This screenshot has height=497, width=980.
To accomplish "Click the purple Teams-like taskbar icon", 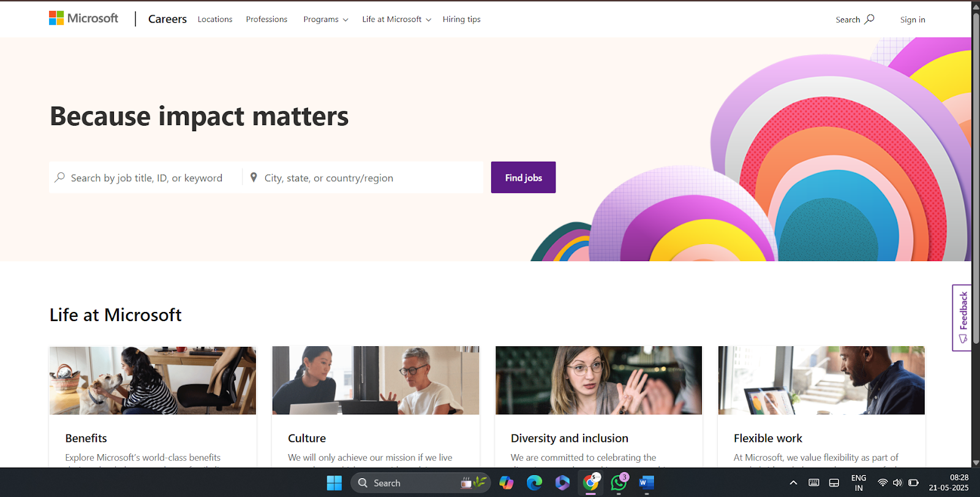I will 562,483.
